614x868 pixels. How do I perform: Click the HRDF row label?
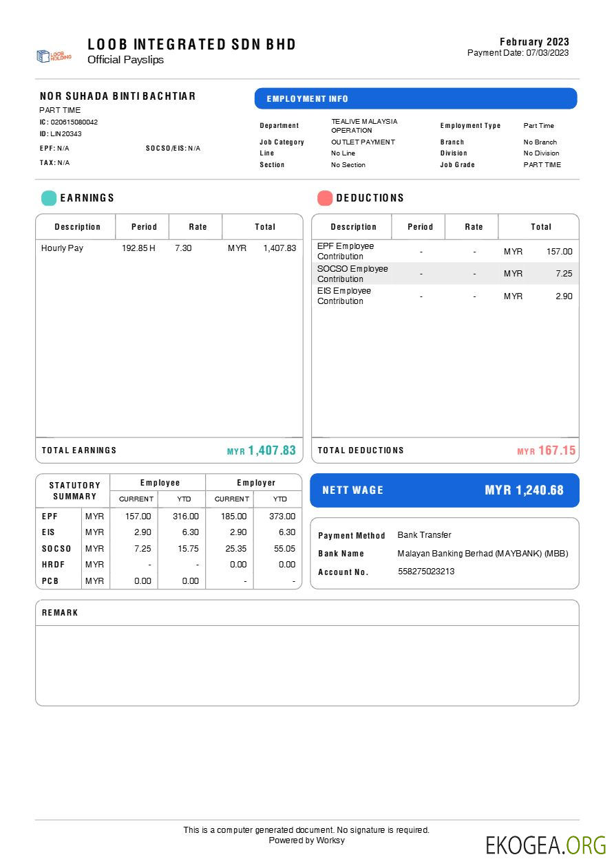(54, 565)
